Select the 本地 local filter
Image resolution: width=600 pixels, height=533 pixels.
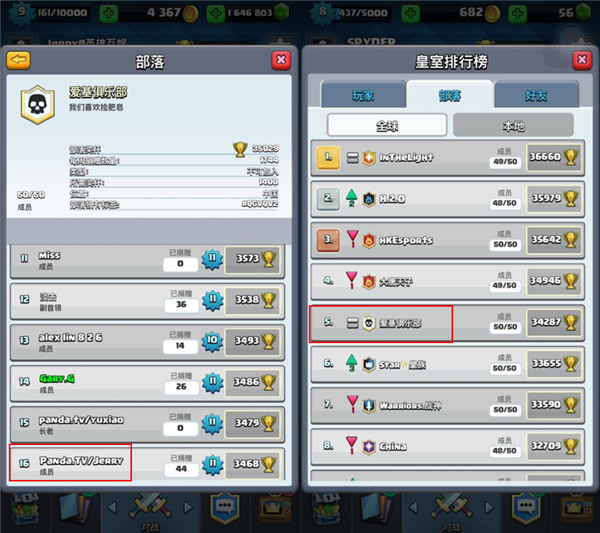point(513,125)
